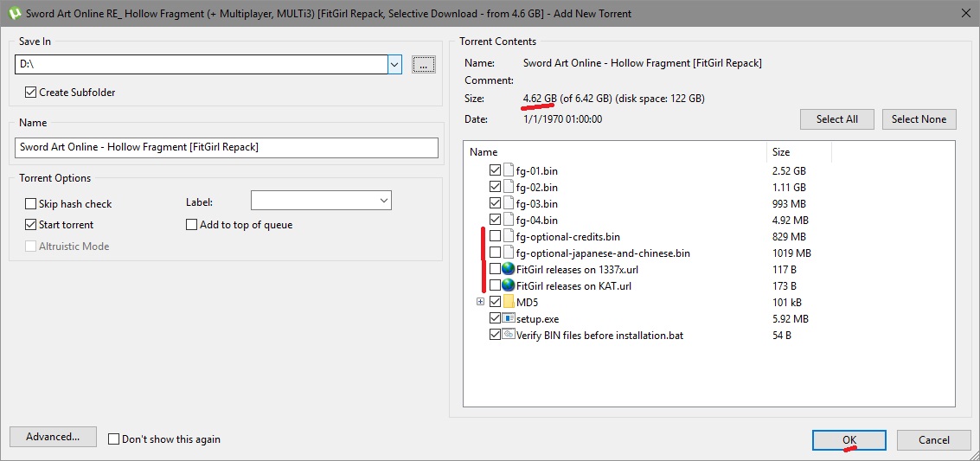Click the fg-optional-credits.bin file icon
This screenshot has width=980, height=461.
pos(508,236)
